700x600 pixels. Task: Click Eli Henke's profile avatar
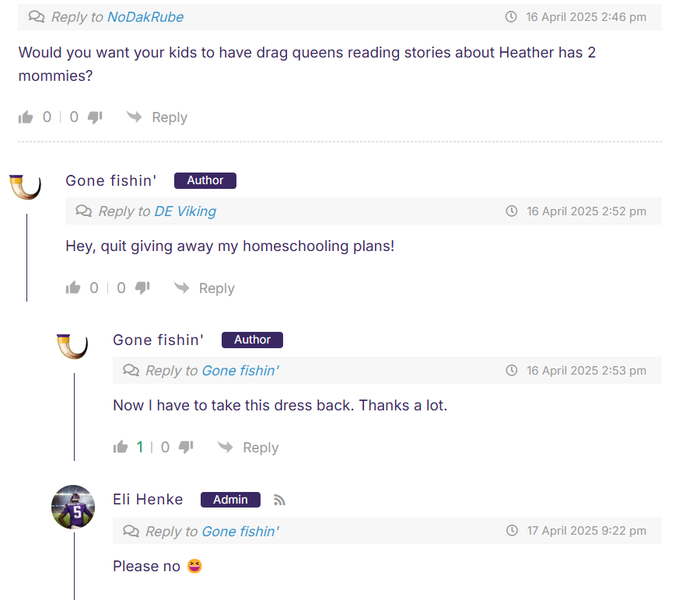click(73, 508)
